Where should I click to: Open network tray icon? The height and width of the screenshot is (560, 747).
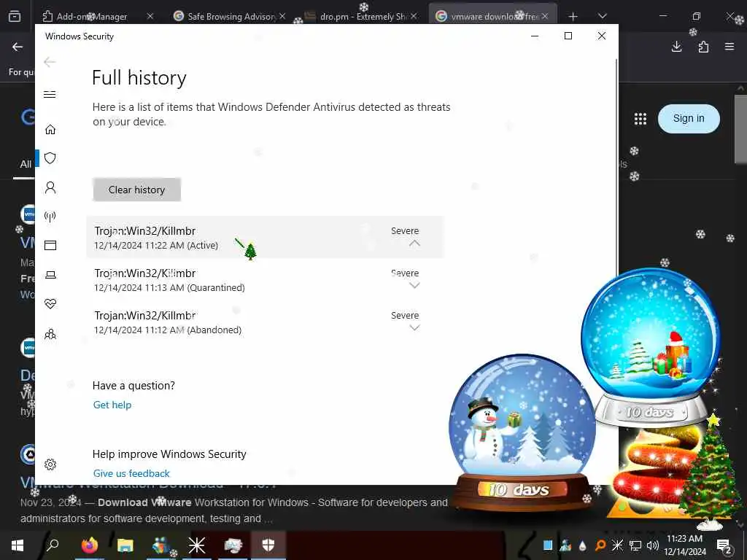pos(635,545)
